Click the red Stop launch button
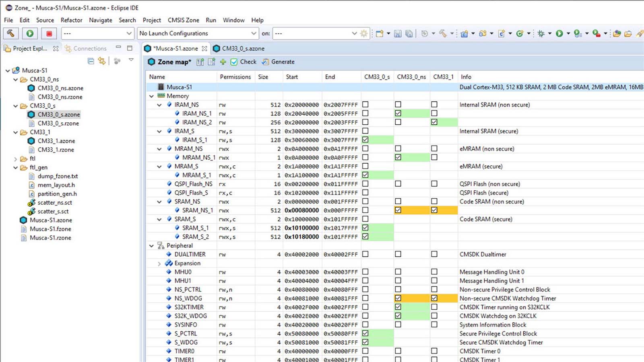Screen dimensions: 644x362 tap(49, 33)
